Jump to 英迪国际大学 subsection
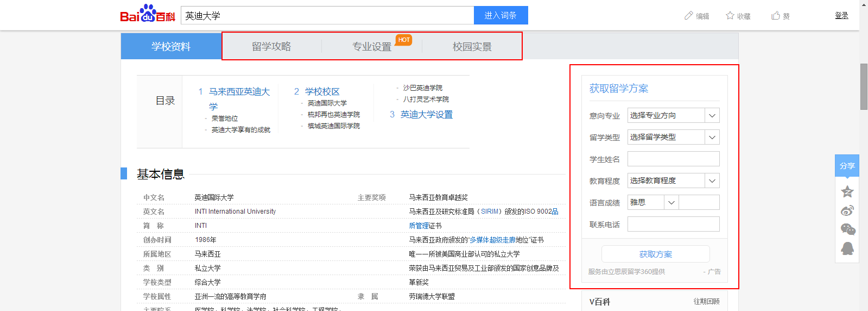 click(327, 103)
